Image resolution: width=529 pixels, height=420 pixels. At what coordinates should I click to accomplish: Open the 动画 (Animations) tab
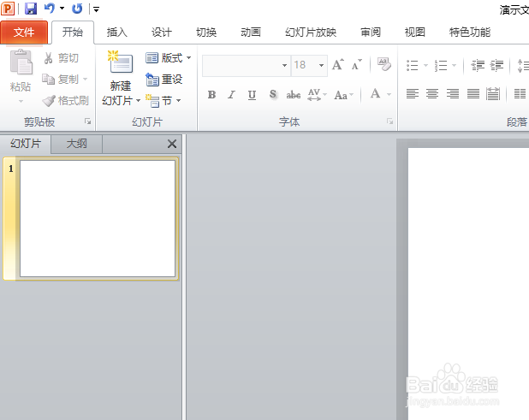tap(251, 33)
